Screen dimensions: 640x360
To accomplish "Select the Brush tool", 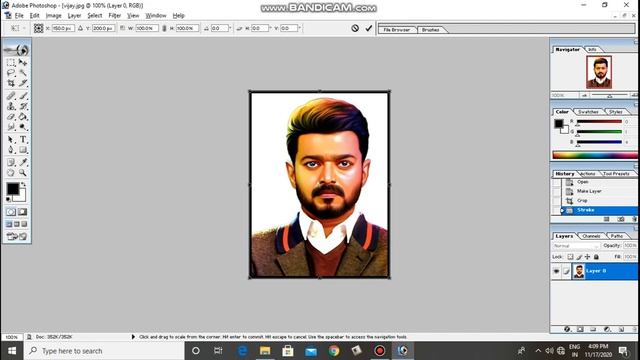I will pos(23,96).
